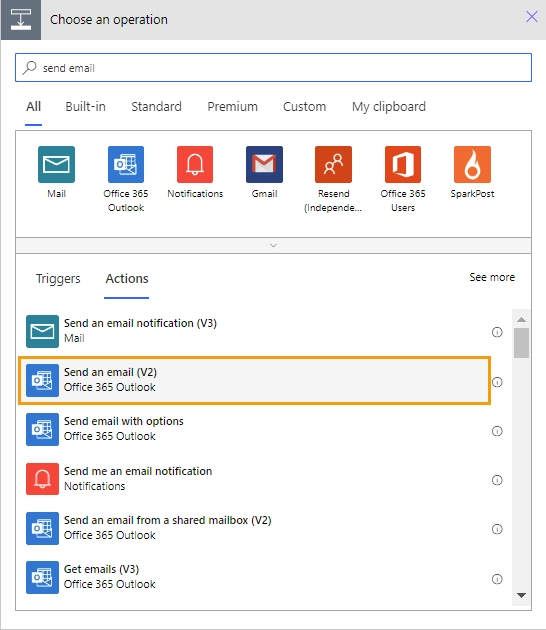
Task: Switch to the Triggers tab
Action: [58, 278]
